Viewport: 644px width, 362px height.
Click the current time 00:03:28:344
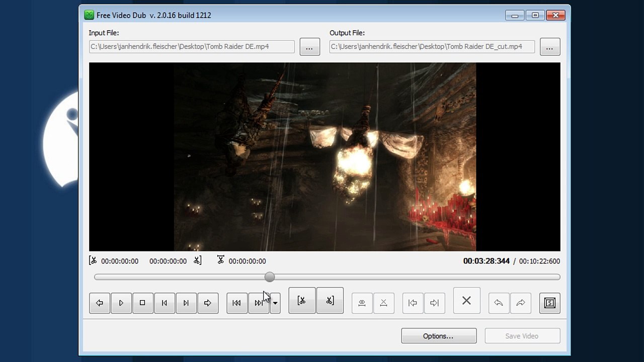[487, 261]
